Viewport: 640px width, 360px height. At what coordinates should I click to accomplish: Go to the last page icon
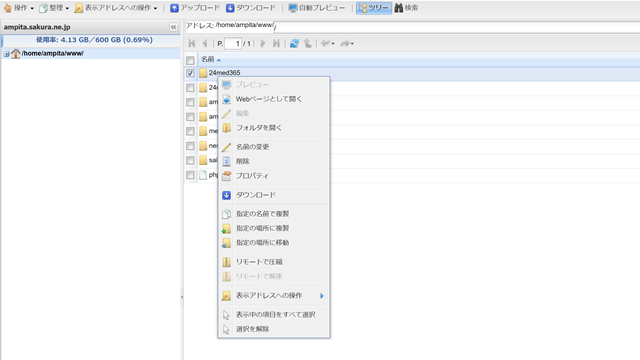(276, 43)
